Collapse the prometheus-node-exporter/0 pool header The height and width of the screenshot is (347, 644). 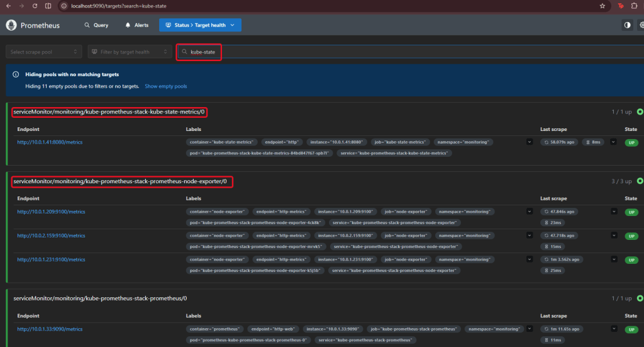tap(120, 181)
